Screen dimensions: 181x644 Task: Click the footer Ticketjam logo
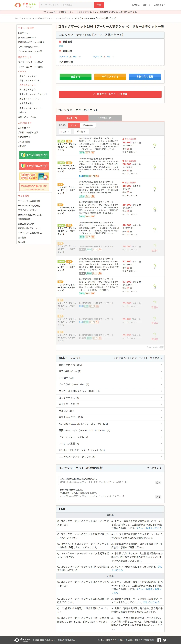[x=22, y=640]
